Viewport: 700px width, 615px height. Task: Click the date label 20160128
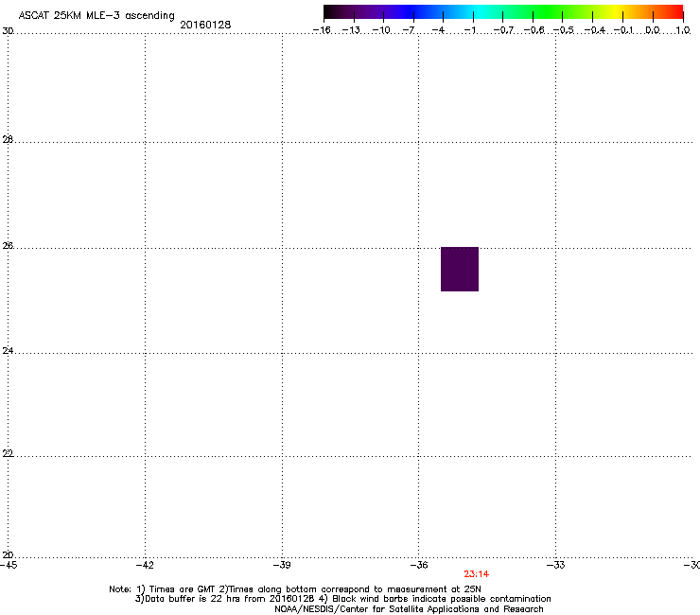(x=205, y=25)
